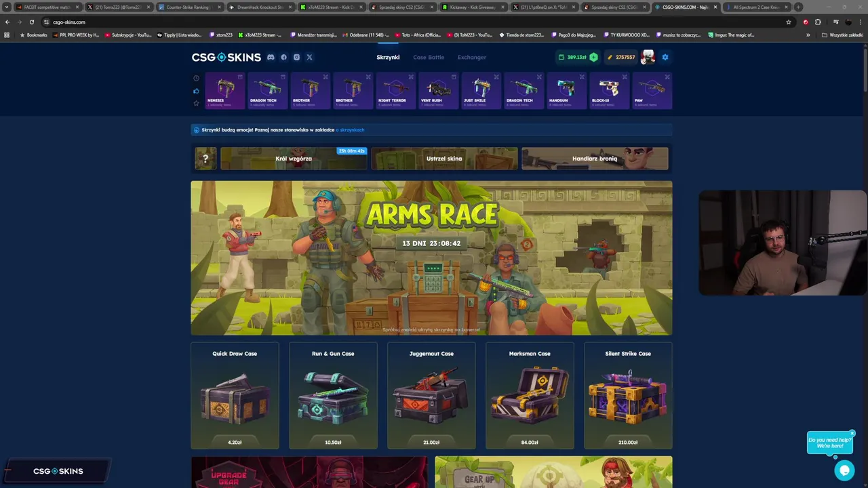This screenshot has width=868, height=488.
Task: Show favorite drops with the star icon
Action: pos(197,103)
